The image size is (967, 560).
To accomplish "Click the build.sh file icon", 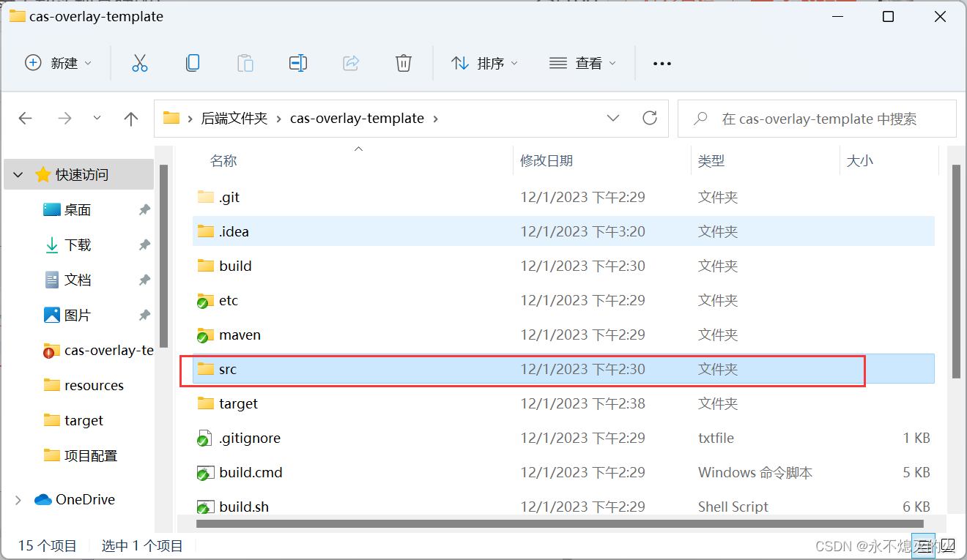I will [x=205, y=507].
